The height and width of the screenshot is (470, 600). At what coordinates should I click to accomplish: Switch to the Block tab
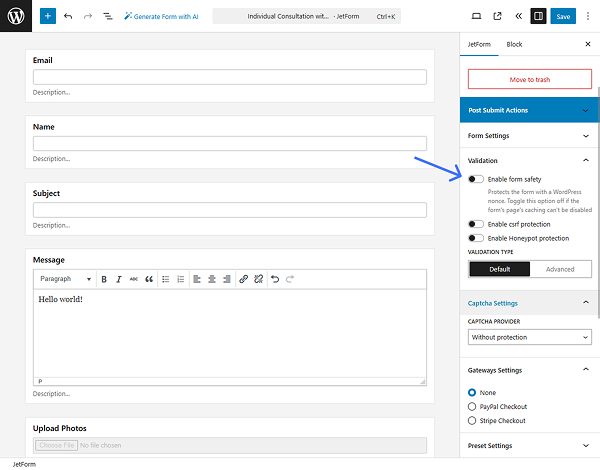pos(514,44)
